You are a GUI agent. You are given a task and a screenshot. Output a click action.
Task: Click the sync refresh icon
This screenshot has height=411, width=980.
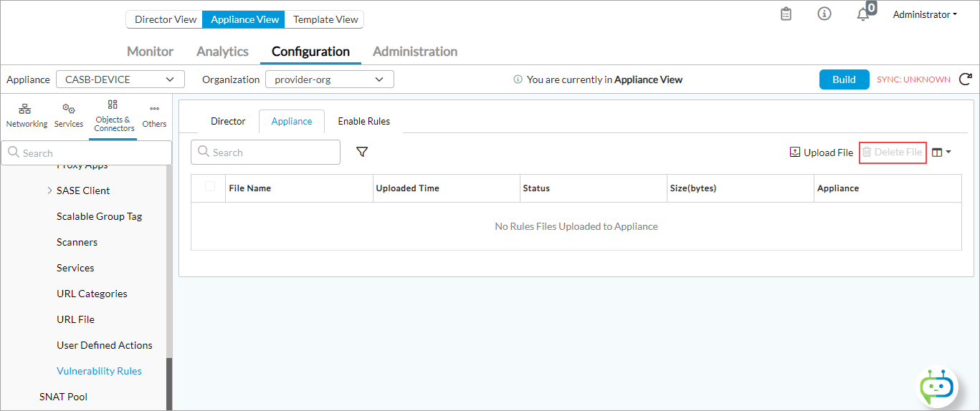965,79
